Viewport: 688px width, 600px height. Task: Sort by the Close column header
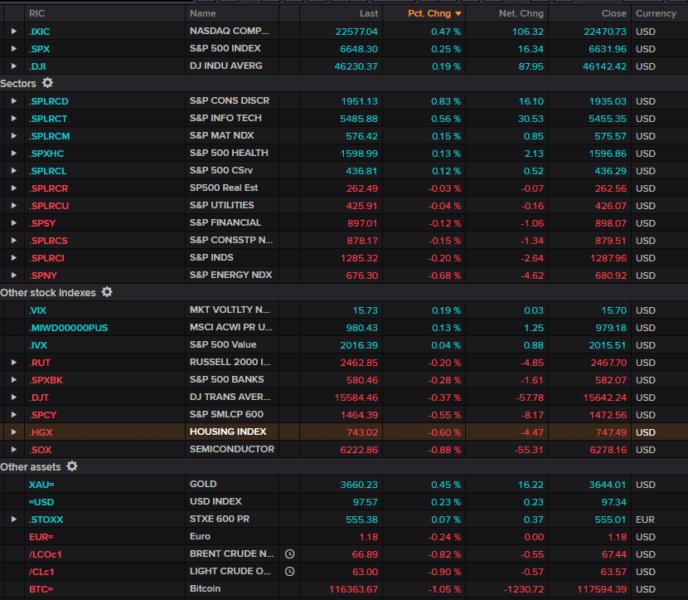coord(614,14)
